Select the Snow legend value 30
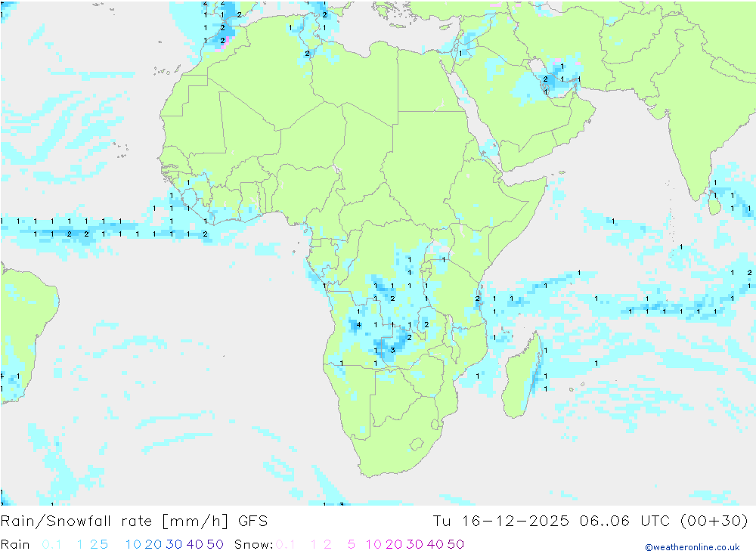Viewport: 756px width, 554px height. coord(414,544)
